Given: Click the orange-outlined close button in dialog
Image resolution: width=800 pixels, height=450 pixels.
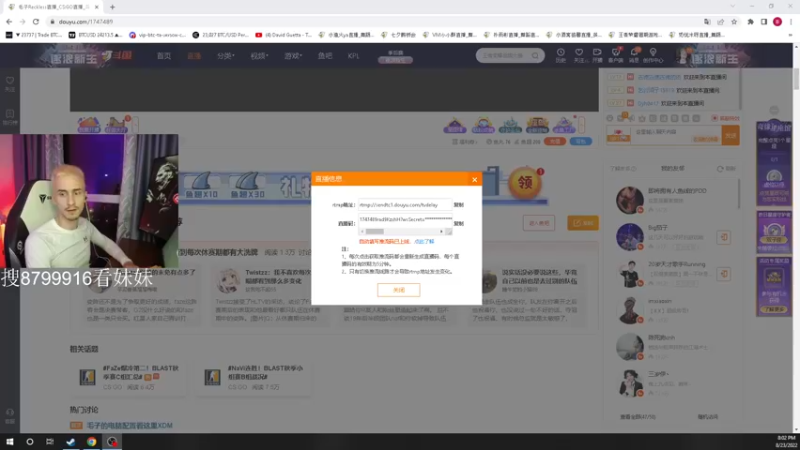Looking at the screenshot, I should coord(398,290).
